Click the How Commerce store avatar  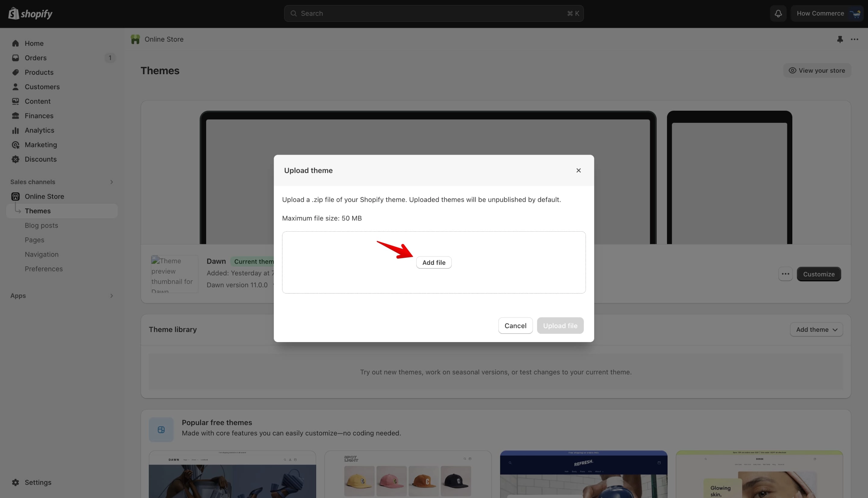(855, 14)
